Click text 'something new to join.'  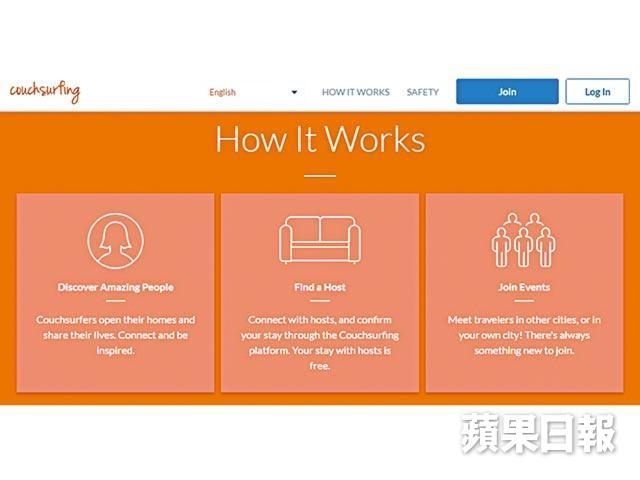[524, 351]
